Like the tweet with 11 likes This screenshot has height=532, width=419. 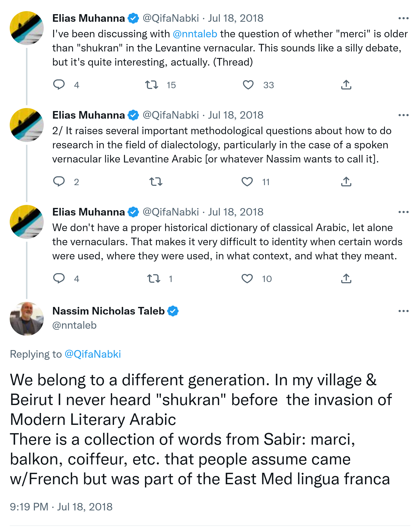point(247,181)
